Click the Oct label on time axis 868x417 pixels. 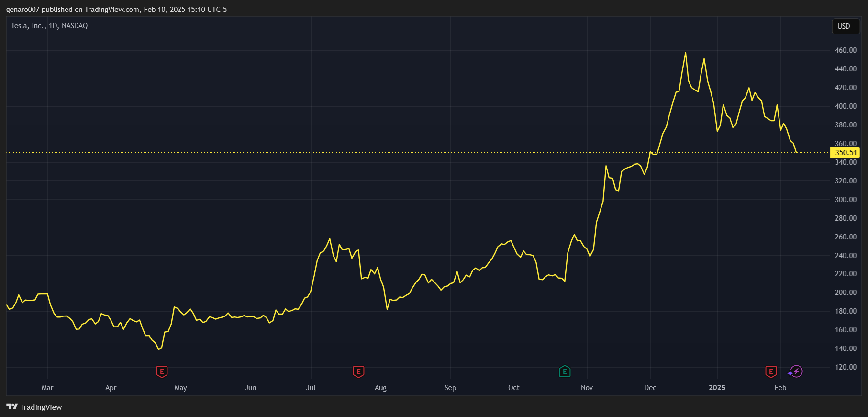[x=513, y=388]
